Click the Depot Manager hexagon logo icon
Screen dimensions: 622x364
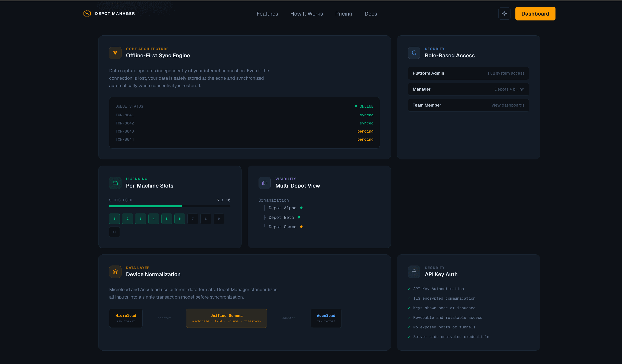point(87,14)
